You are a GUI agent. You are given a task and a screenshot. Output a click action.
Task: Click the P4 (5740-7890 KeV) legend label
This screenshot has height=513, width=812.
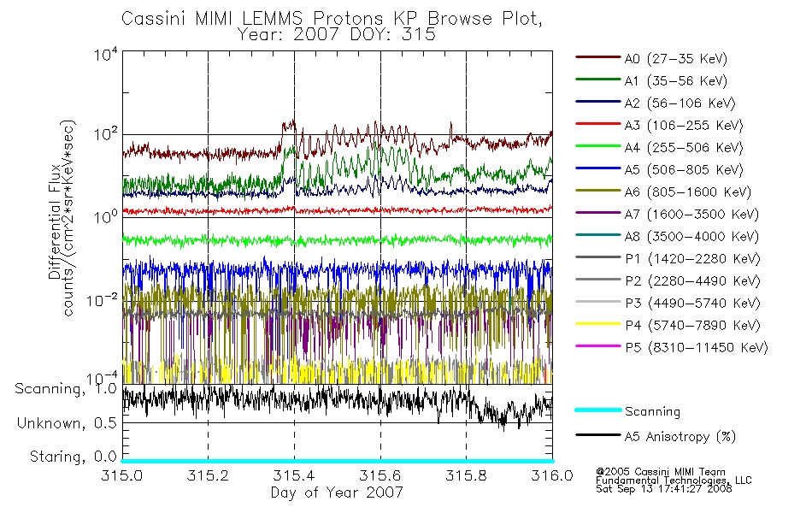pyautogui.click(x=692, y=326)
